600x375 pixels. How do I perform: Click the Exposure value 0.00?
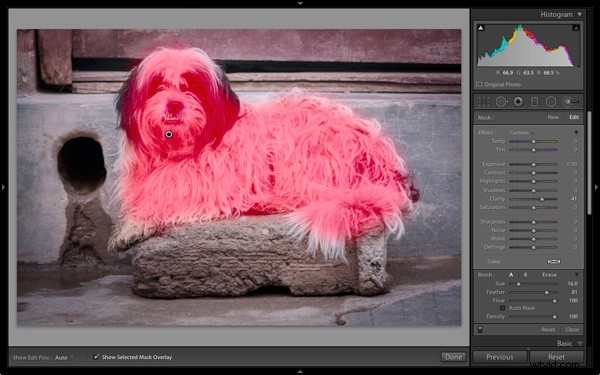click(572, 164)
